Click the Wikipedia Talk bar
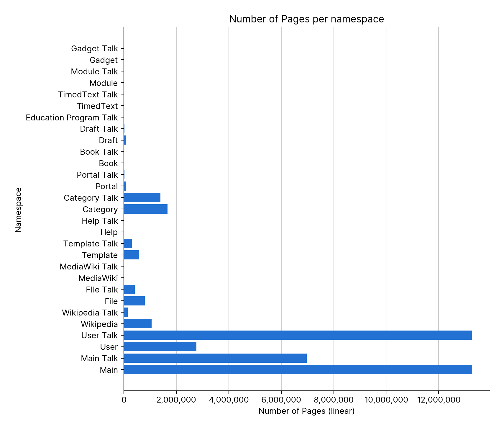This screenshot has width=504, height=430. click(126, 313)
